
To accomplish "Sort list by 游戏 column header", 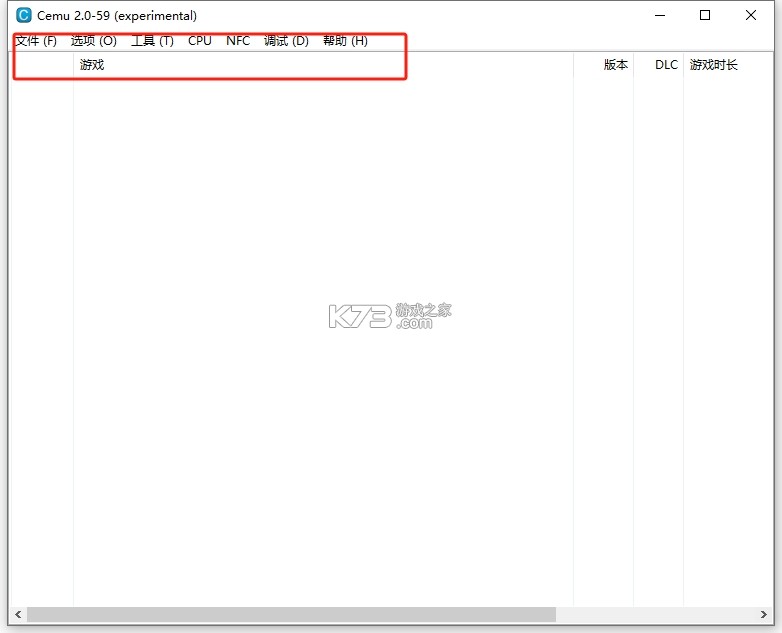I will pos(323,65).
